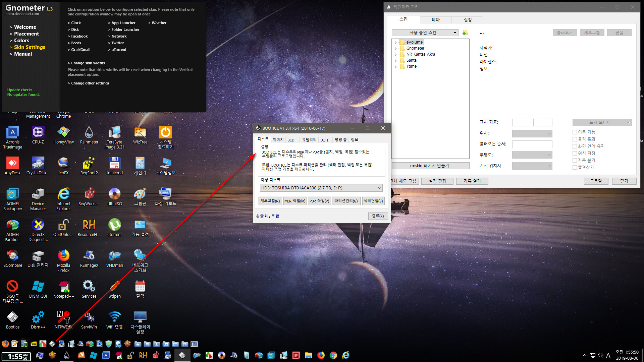Open Rainmeter 테마 tab

[435, 20]
